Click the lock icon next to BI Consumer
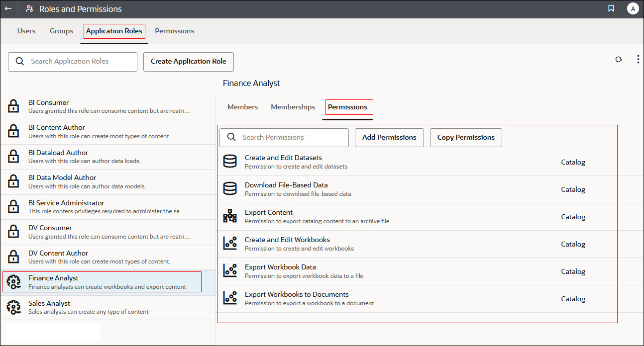Image resolution: width=644 pixels, height=346 pixels. (x=13, y=106)
